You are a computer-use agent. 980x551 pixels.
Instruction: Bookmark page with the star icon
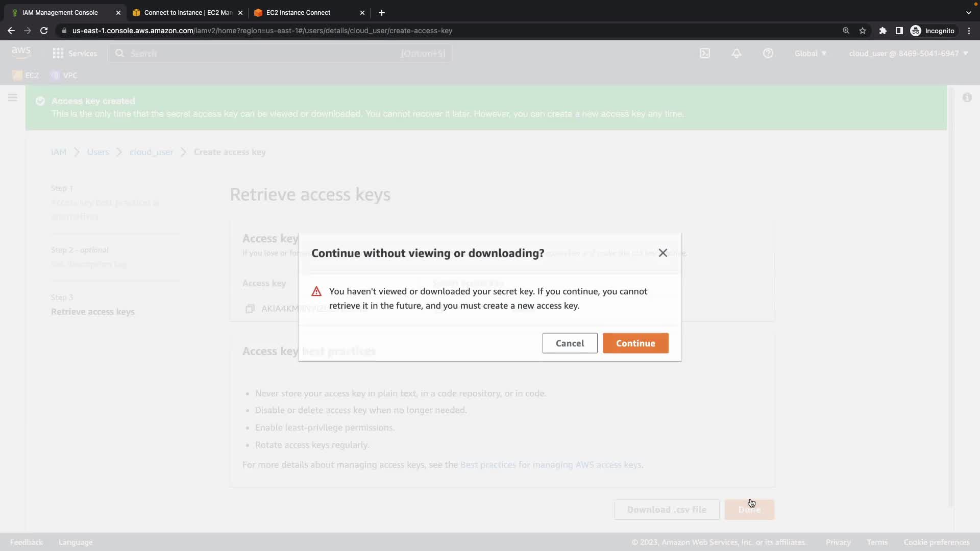click(863, 31)
